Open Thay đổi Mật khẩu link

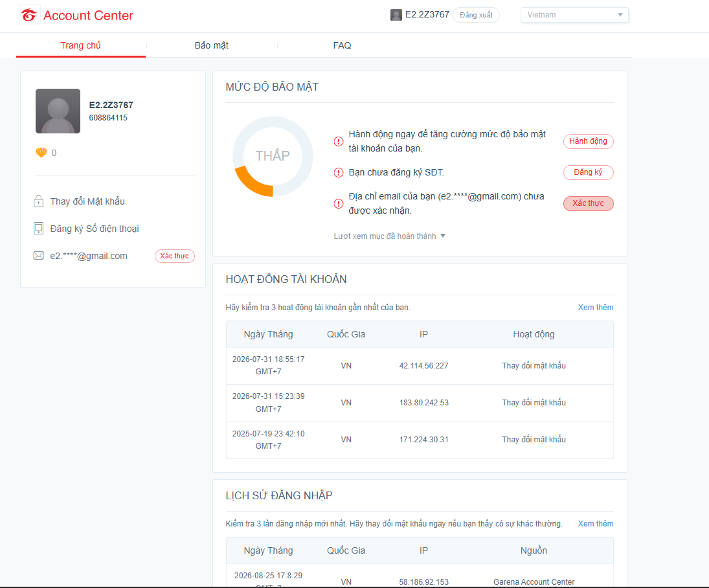tap(87, 201)
